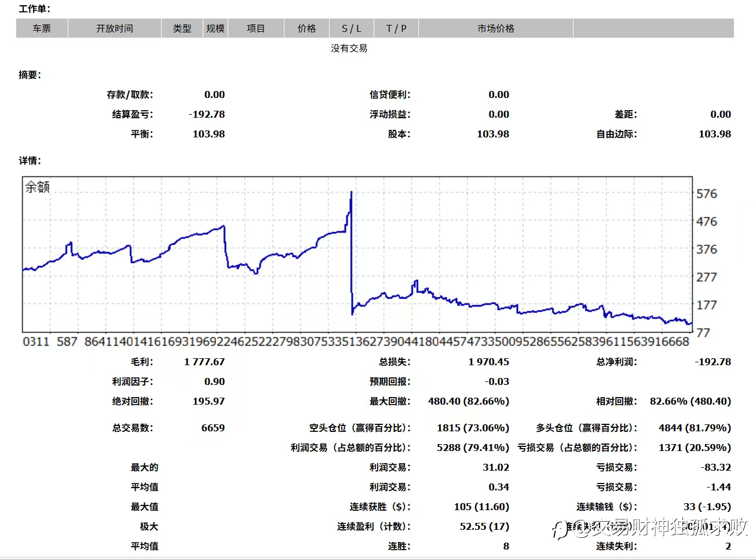This screenshot has width=756, height=560.
Task: Click the 工作单 section heading
Action: [35, 9]
